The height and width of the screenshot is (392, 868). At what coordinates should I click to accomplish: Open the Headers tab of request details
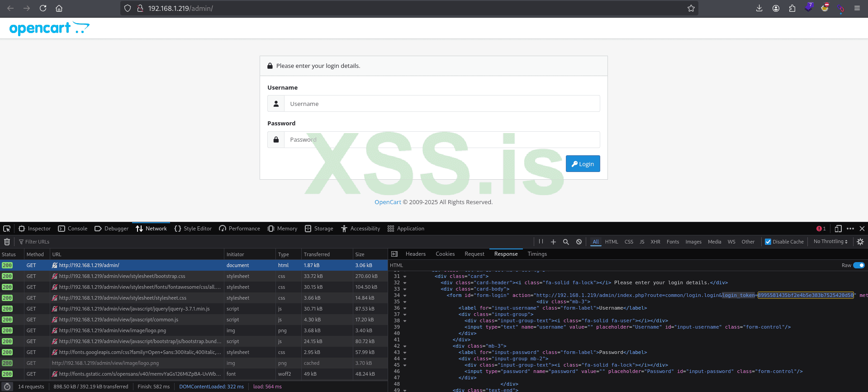416,254
